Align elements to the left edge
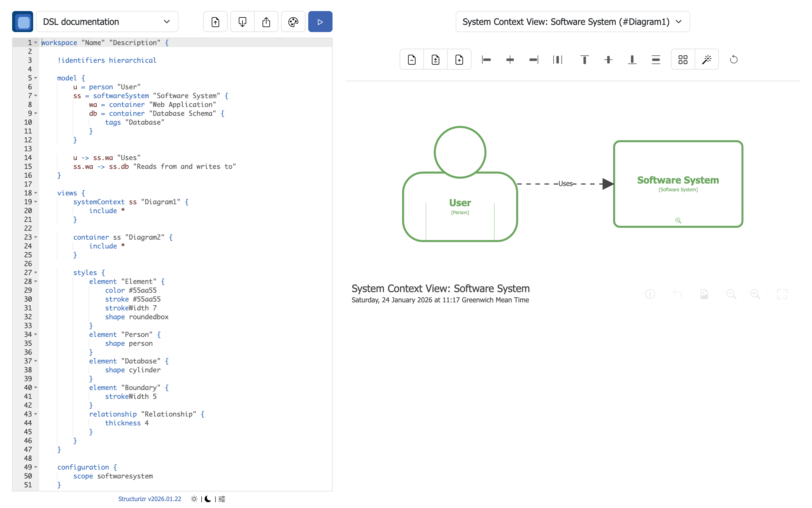The height and width of the screenshot is (508, 812). [x=486, y=59]
